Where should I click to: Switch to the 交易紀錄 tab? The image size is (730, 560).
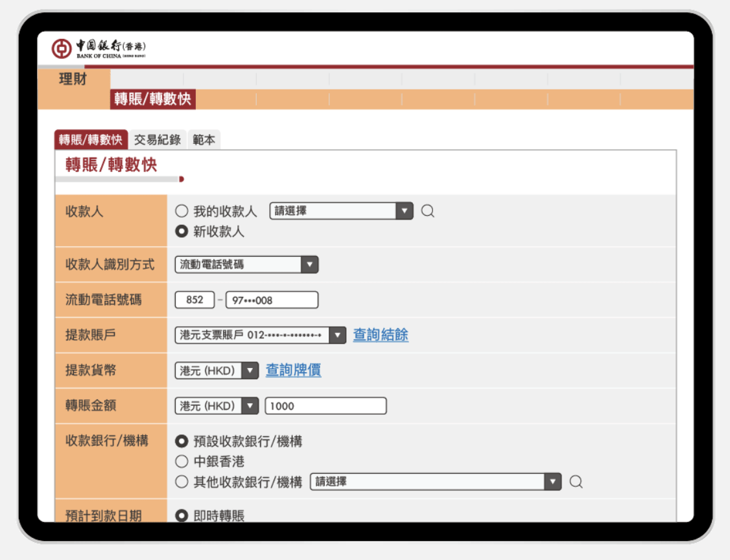click(x=158, y=139)
